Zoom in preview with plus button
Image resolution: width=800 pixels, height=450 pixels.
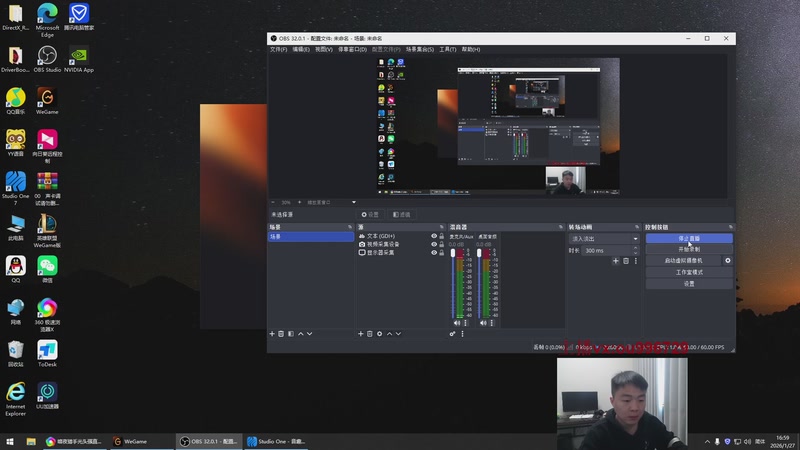pos(299,203)
